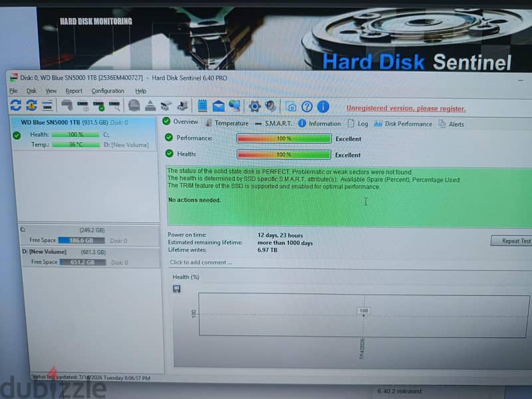Switch to the Overview tab
This screenshot has width=532, height=399.
tap(180, 122)
